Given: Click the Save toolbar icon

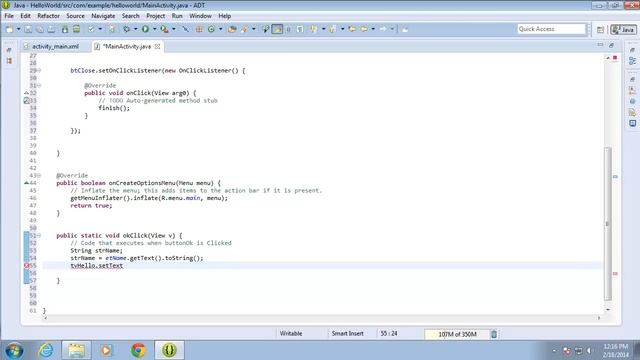Looking at the screenshot, I should click(28, 29).
